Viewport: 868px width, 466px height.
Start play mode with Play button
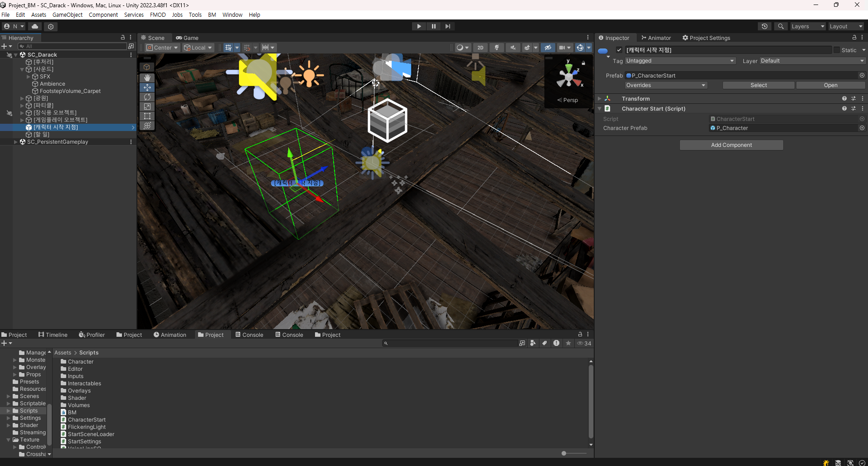[419, 26]
